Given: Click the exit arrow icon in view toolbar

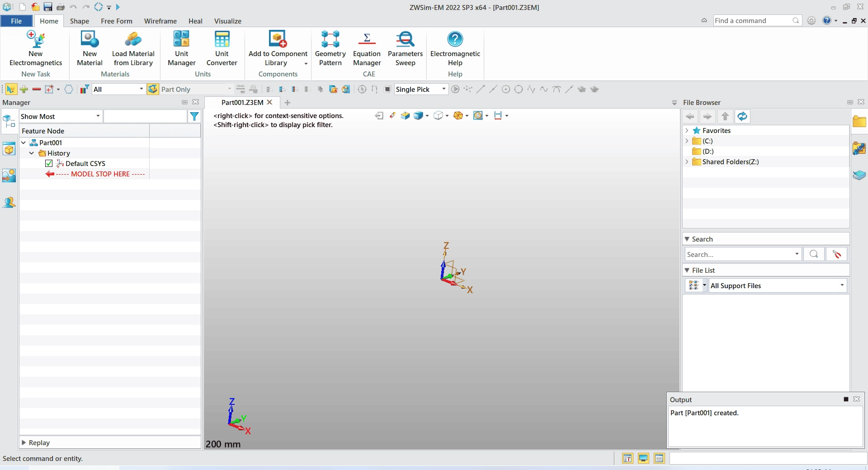Looking at the screenshot, I should [379, 115].
